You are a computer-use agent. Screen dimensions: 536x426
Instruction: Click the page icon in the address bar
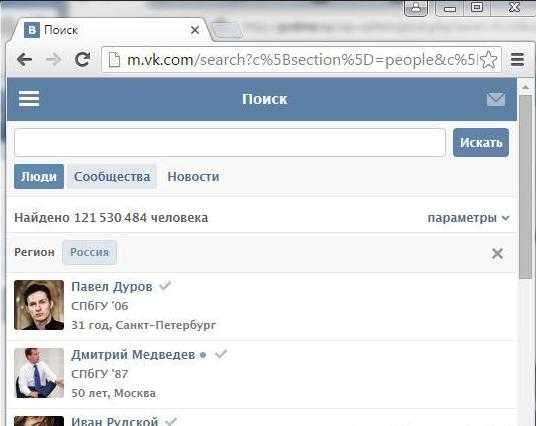(114, 60)
